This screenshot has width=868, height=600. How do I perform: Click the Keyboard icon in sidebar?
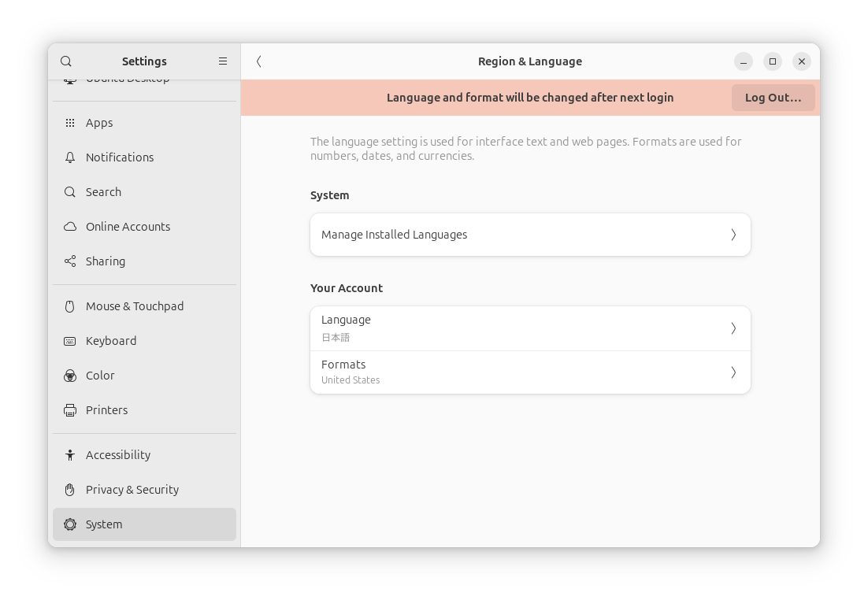[70, 342]
